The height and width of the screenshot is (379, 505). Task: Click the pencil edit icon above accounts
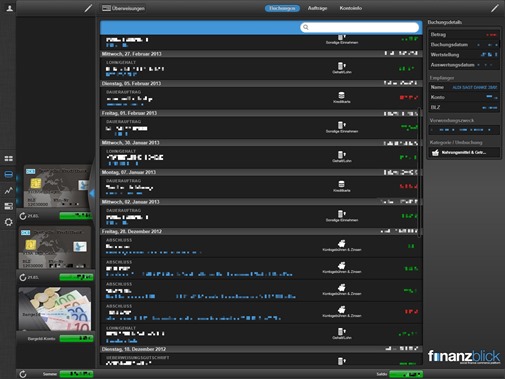point(88,8)
